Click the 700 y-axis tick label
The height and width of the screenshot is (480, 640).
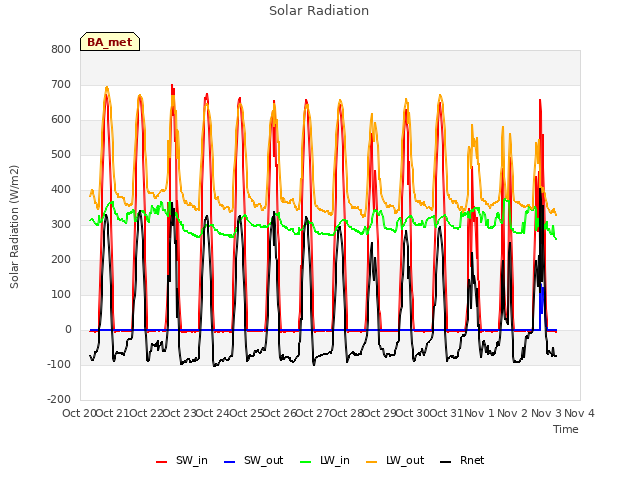coord(61,84)
